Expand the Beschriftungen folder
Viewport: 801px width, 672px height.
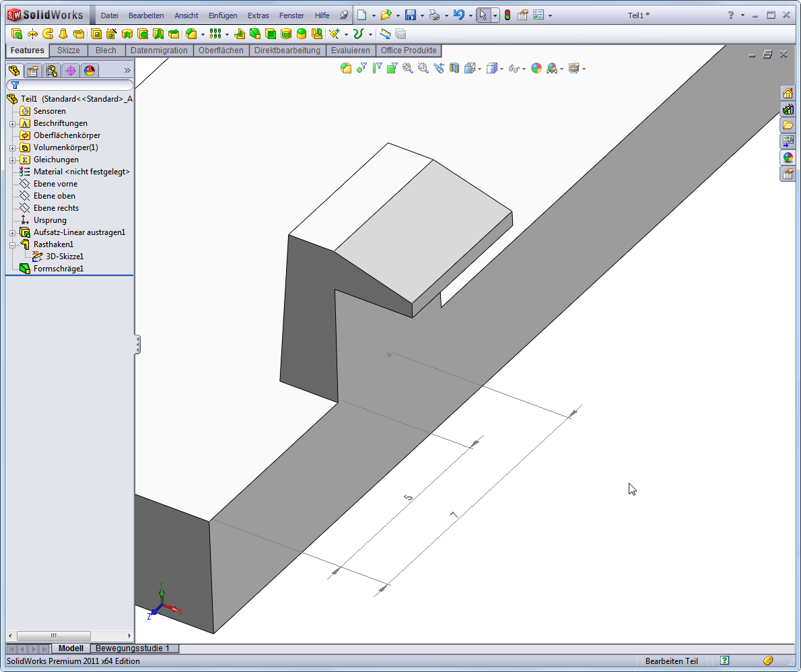click(x=12, y=124)
